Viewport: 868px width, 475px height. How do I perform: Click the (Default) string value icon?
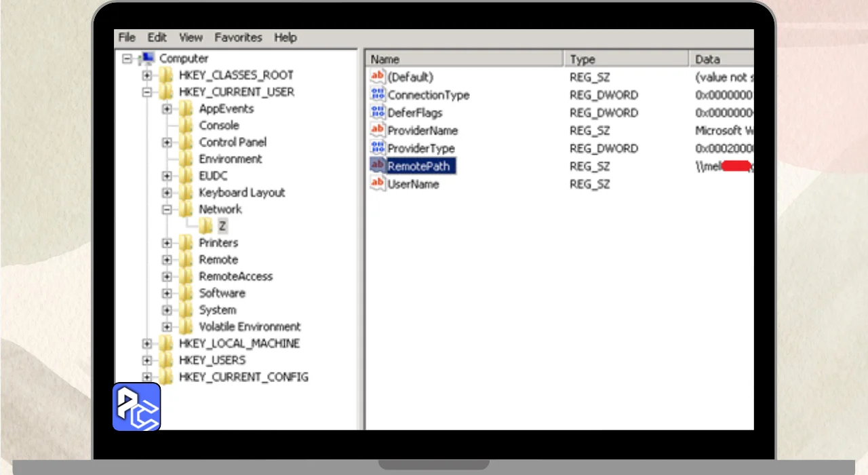[378, 77]
